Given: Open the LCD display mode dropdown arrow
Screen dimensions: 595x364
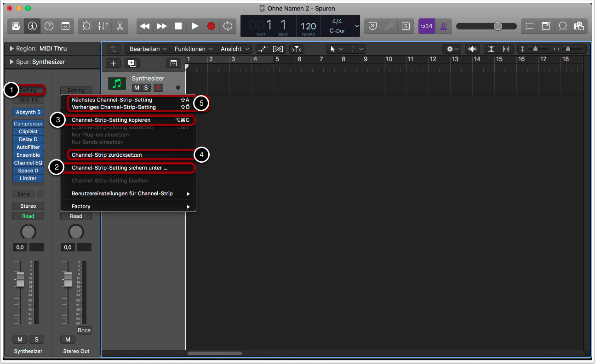Looking at the screenshot, I should pyautogui.click(x=357, y=26).
